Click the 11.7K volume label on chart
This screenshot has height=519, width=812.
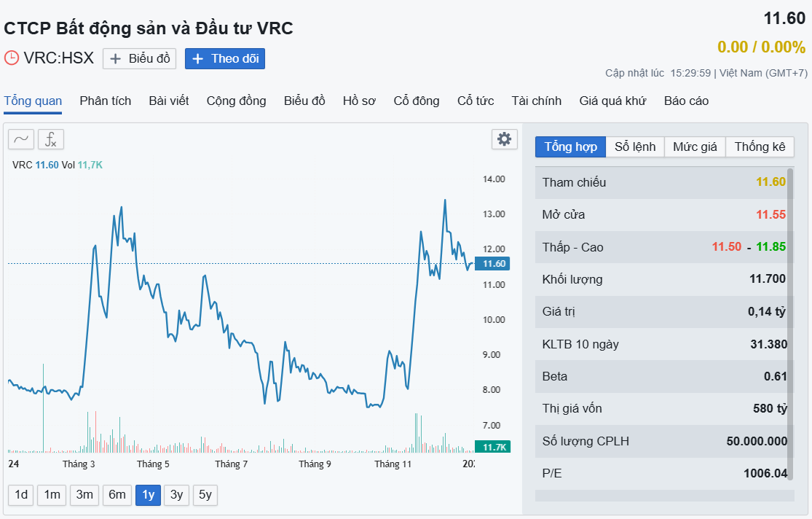[x=492, y=447]
